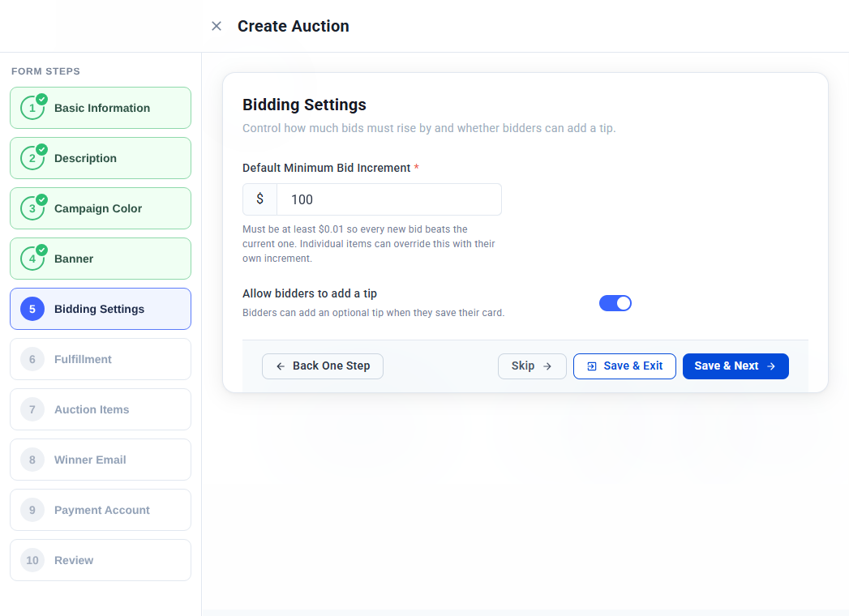Screen dimensions: 849x616
Task: Click the Default Minimum Bid Increment label
Action: (x=327, y=168)
